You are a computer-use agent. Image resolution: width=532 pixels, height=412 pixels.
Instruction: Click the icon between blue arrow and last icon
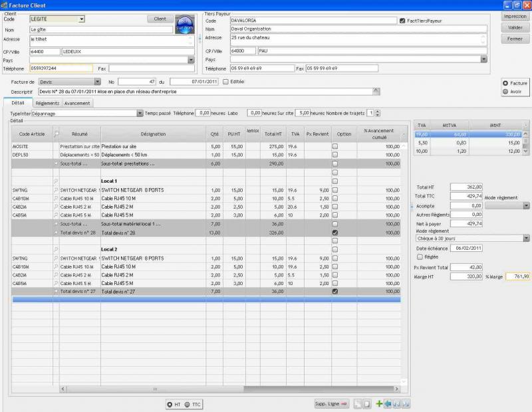point(396,403)
